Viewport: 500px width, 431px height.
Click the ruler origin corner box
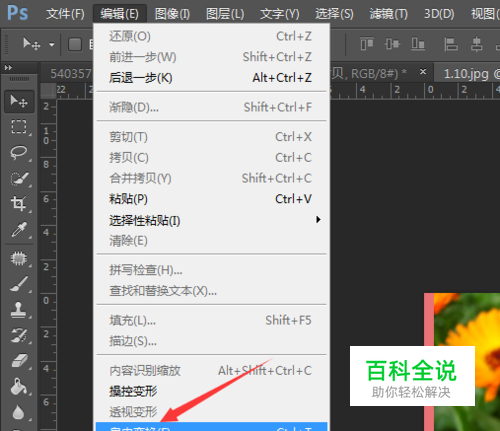coord(48,91)
